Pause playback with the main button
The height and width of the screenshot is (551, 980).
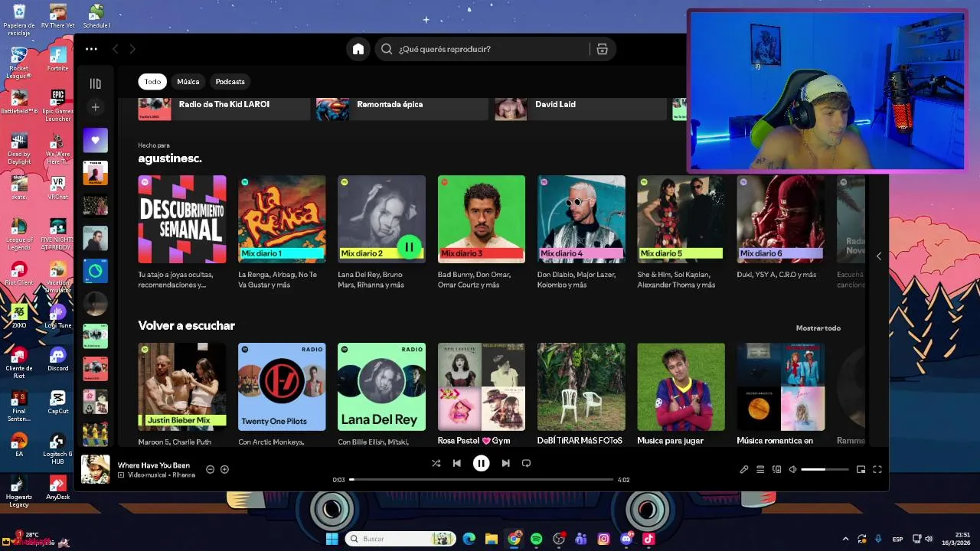point(481,463)
